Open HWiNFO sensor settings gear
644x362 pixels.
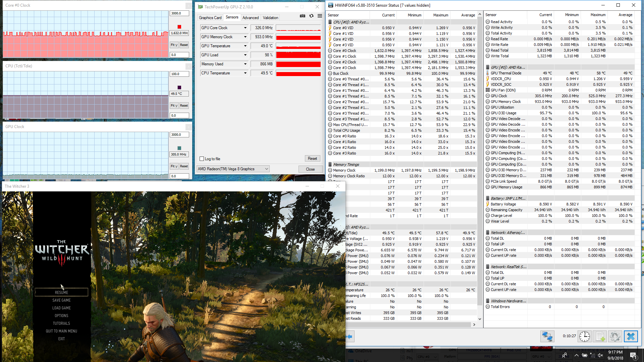[615, 336]
